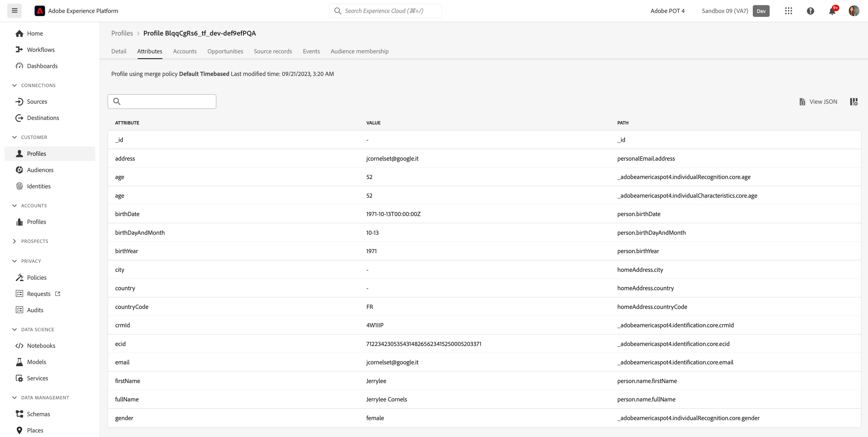
Task: Switch to the Events tab
Action: 311,51
